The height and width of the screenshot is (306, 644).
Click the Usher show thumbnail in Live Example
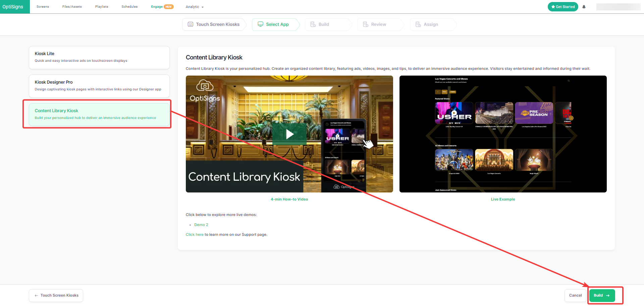[454, 113]
